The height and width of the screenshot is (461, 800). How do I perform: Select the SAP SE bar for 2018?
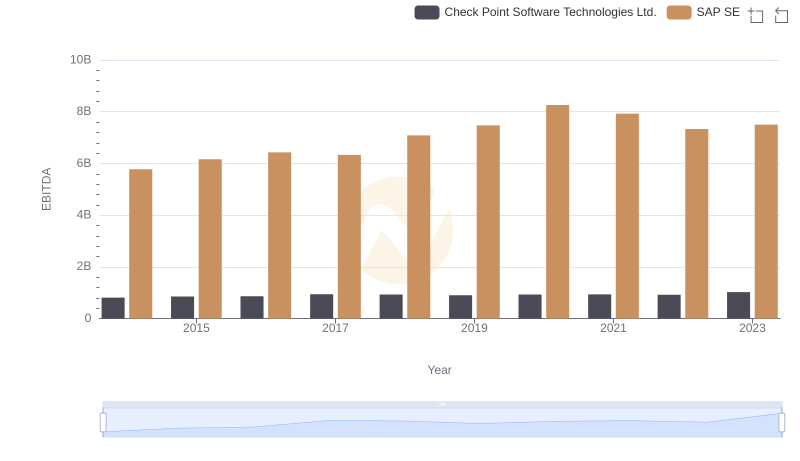(419, 227)
